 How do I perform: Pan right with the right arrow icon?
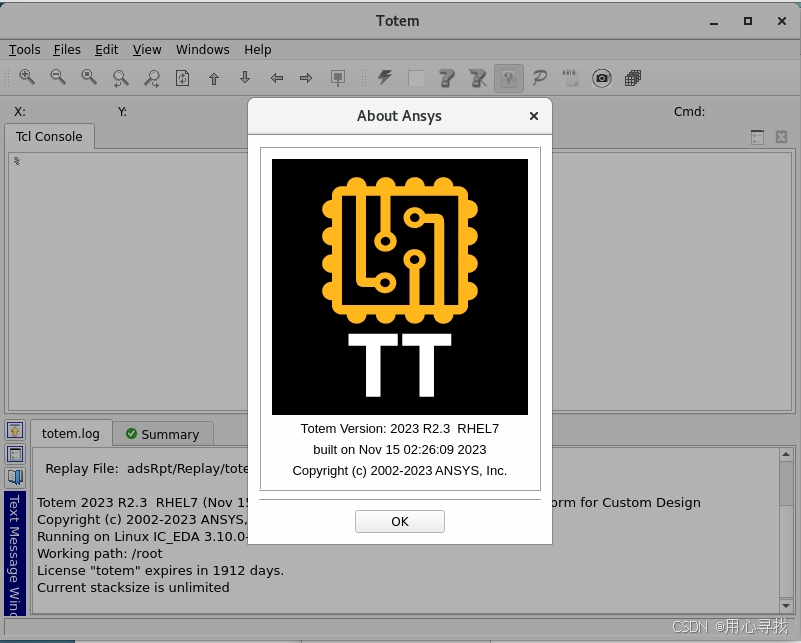[x=306, y=78]
